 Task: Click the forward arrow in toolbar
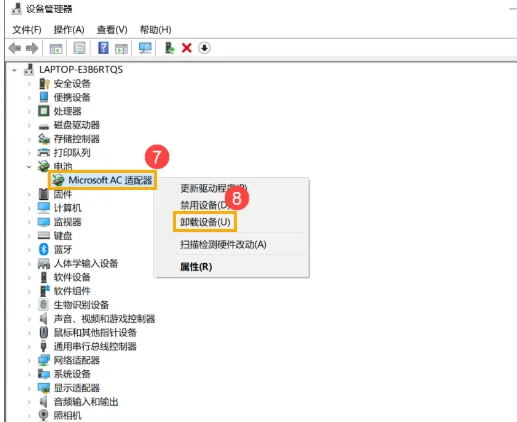pyautogui.click(x=32, y=48)
